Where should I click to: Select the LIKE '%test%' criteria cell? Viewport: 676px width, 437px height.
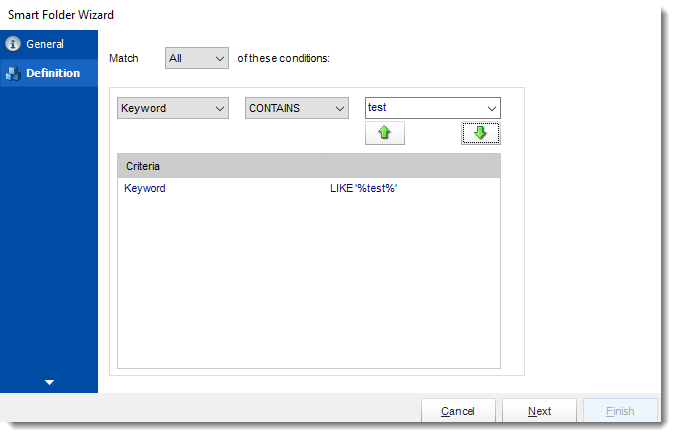[x=363, y=188]
